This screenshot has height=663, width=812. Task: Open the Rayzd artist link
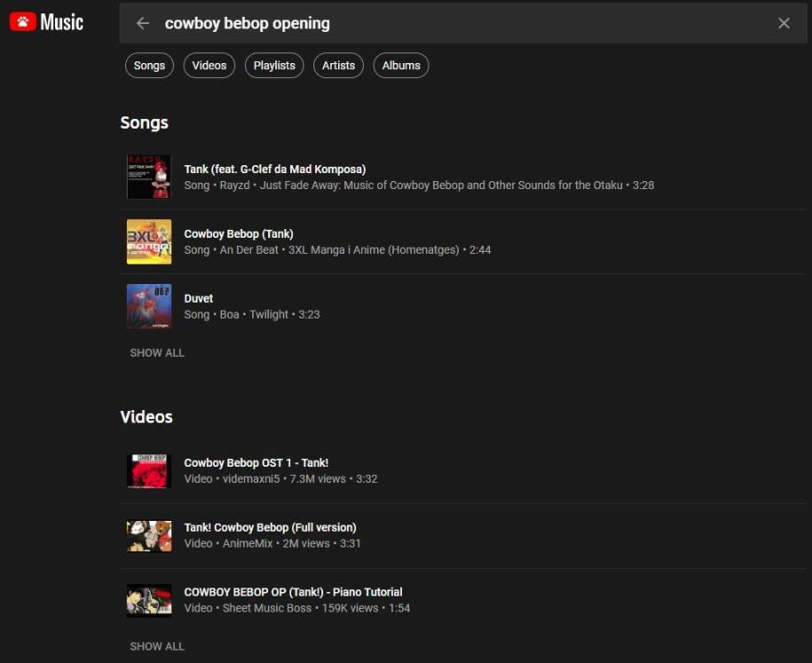click(x=234, y=185)
